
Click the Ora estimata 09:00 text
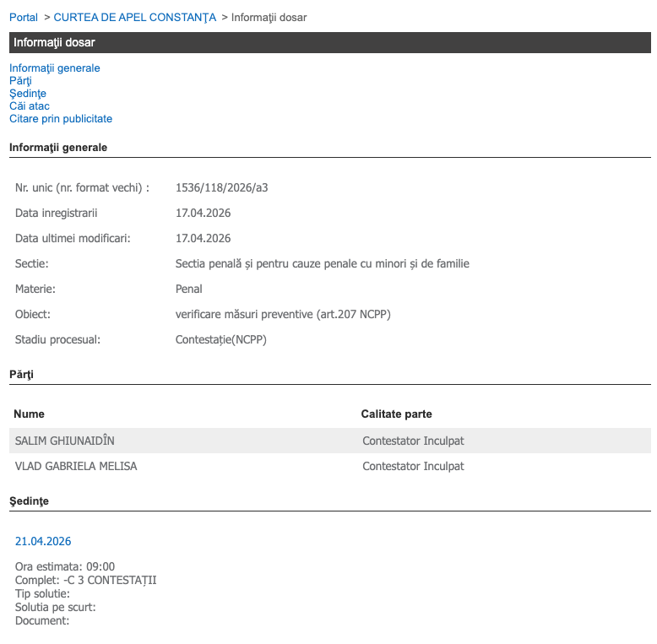pos(65,566)
